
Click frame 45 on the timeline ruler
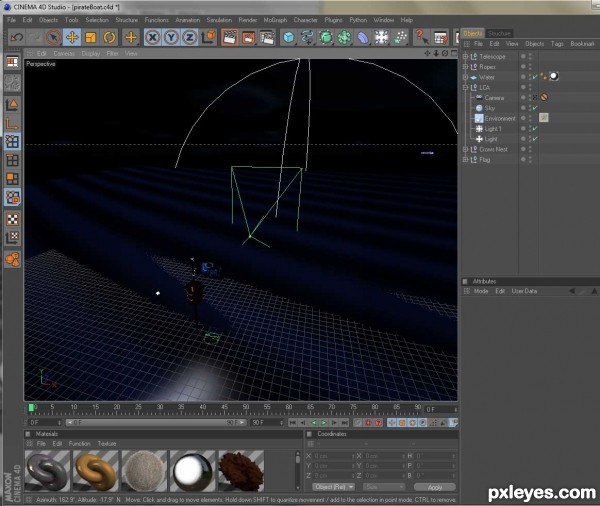coord(225,408)
